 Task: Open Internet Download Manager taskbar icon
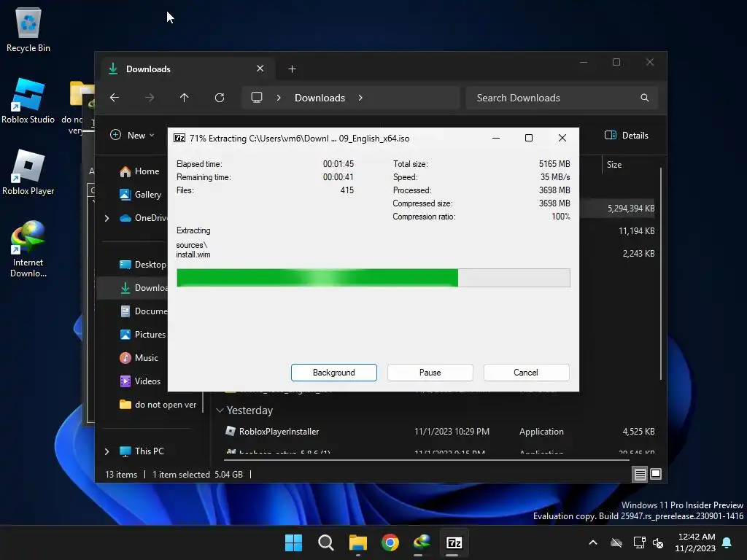click(422, 542)
